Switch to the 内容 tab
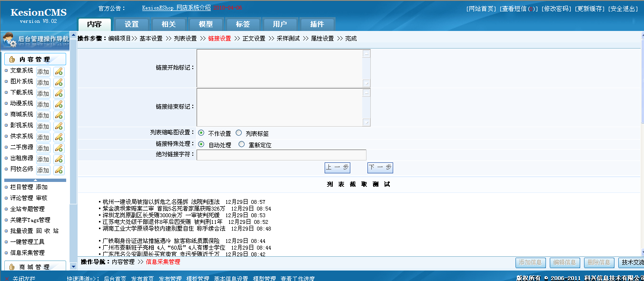This screenshot has height=281, width=644. tap(94, 24)
